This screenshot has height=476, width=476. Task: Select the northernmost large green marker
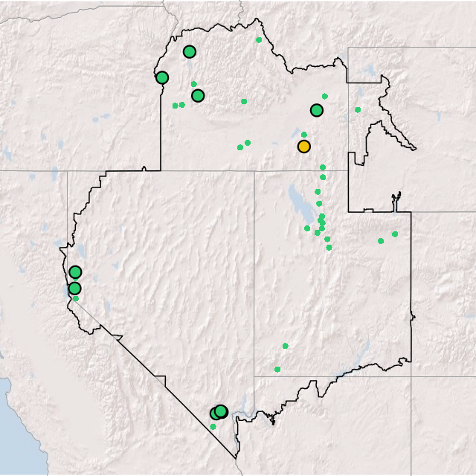(190, 52)
